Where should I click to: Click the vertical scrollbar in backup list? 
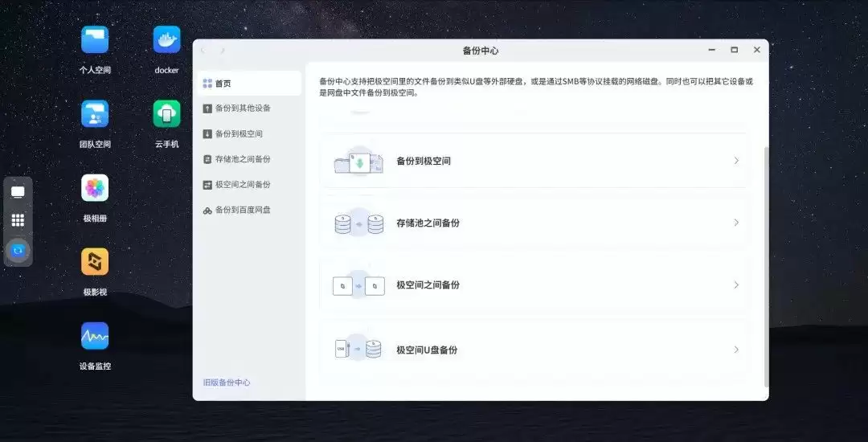[765, 265]
